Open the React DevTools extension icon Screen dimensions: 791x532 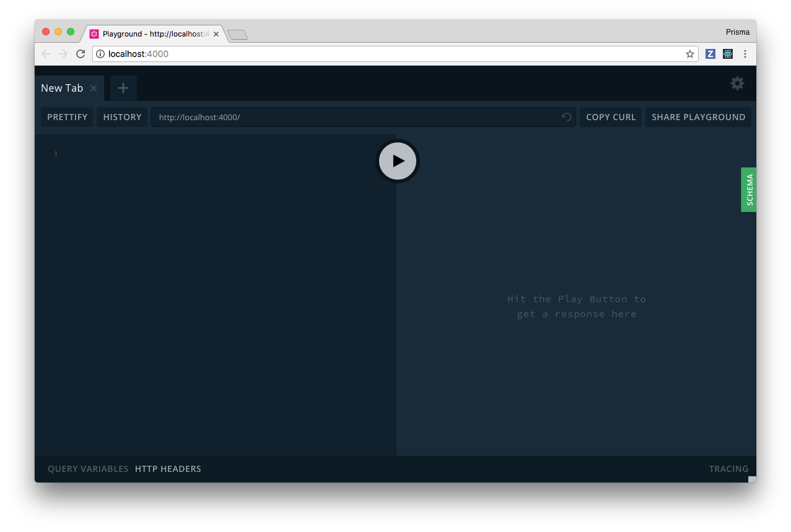[727, 54]
